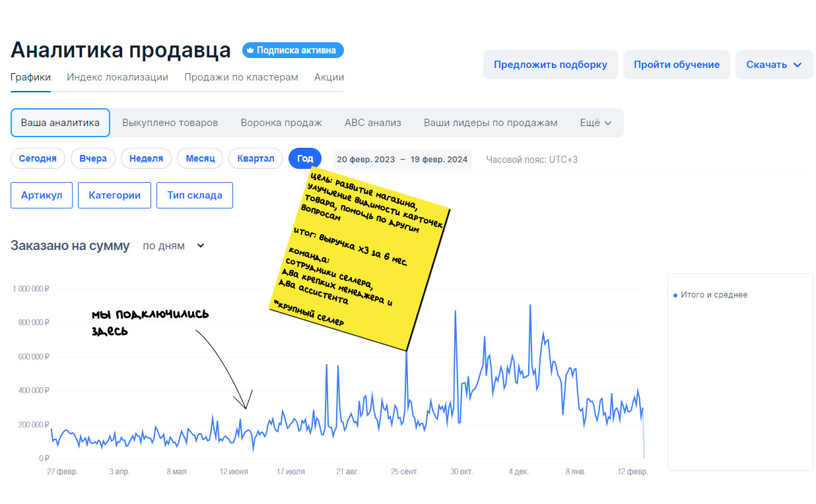The width and height of the screenshot is (816, 504).
Task: Filter by Тип склада
Action: [x=195, y=195]
